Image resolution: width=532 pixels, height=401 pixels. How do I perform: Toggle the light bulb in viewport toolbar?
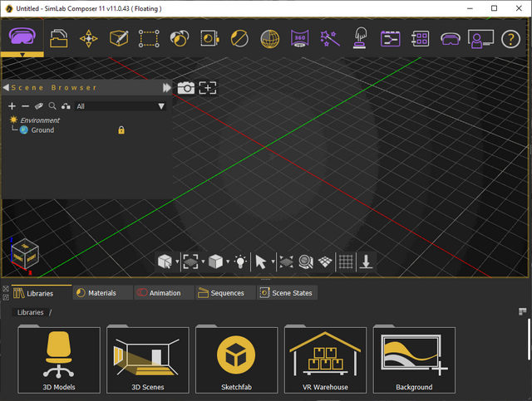point(240,262)
